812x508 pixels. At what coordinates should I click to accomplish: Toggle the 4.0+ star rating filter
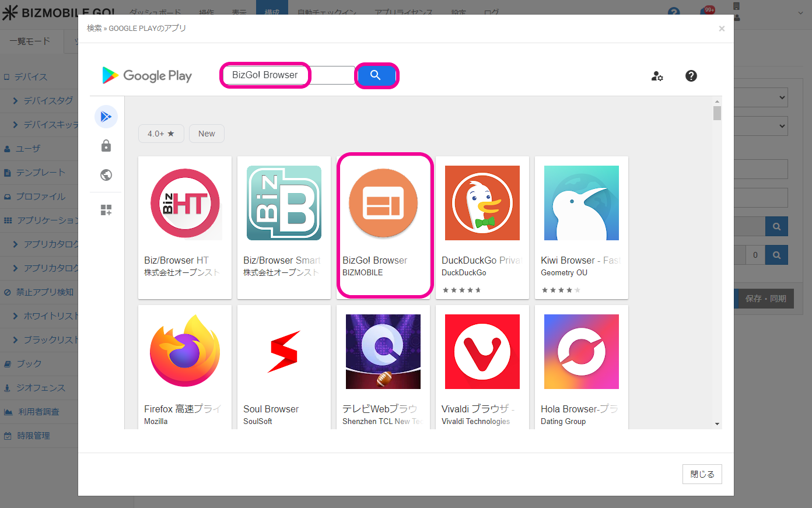point(161,134)
